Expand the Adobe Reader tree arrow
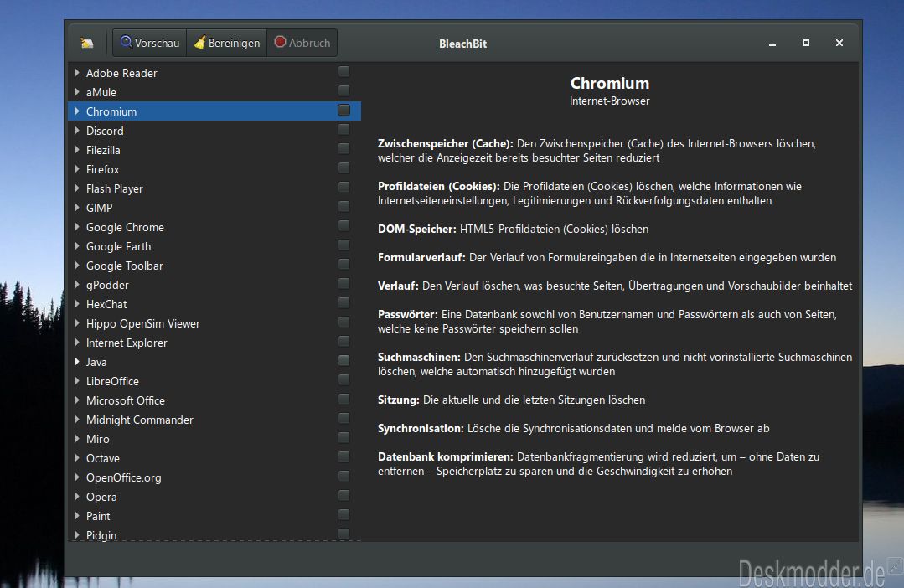This screenshot has height=588, width=904. tap(77, 73)
